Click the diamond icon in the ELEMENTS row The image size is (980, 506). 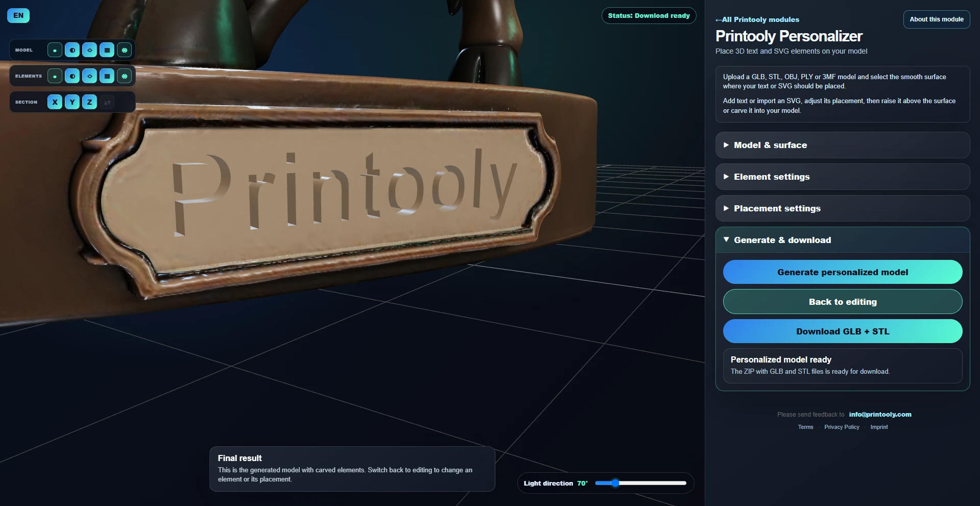coord(89,76)
